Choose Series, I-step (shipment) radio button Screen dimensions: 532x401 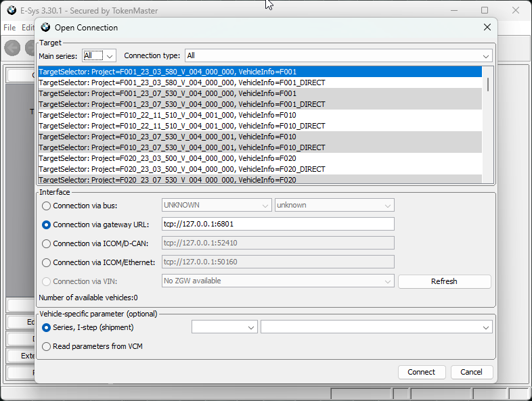point(46,328)
